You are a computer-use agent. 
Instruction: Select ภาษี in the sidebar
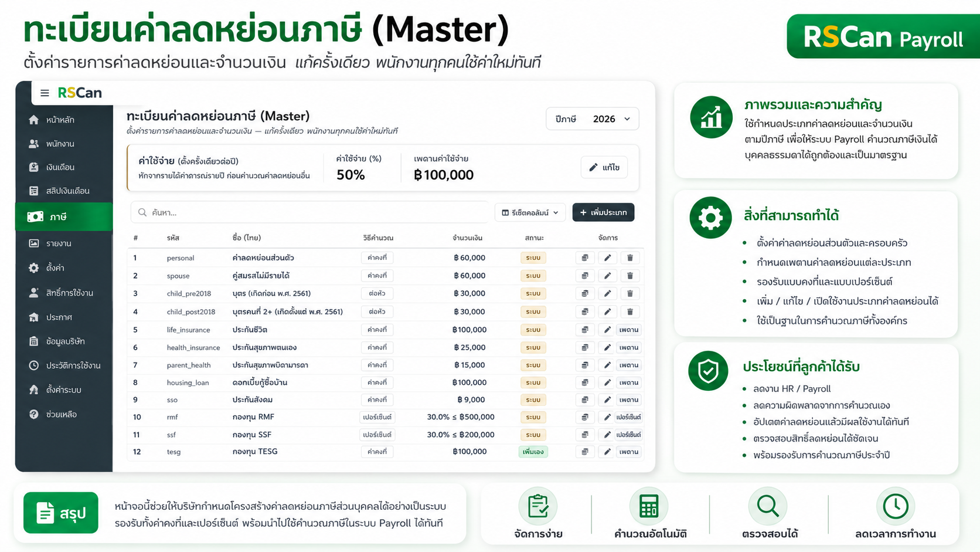point(64,216)
